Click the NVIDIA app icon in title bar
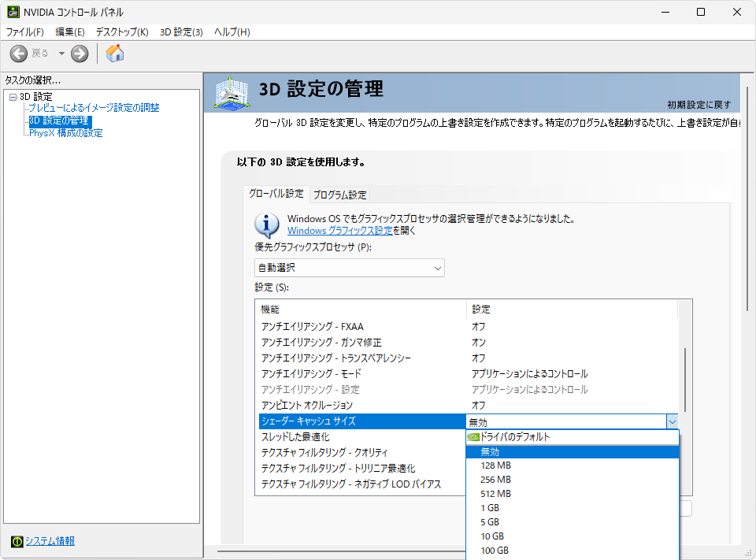Image resolution: width=756 pixels, height=560 pixels. [13, 12]
